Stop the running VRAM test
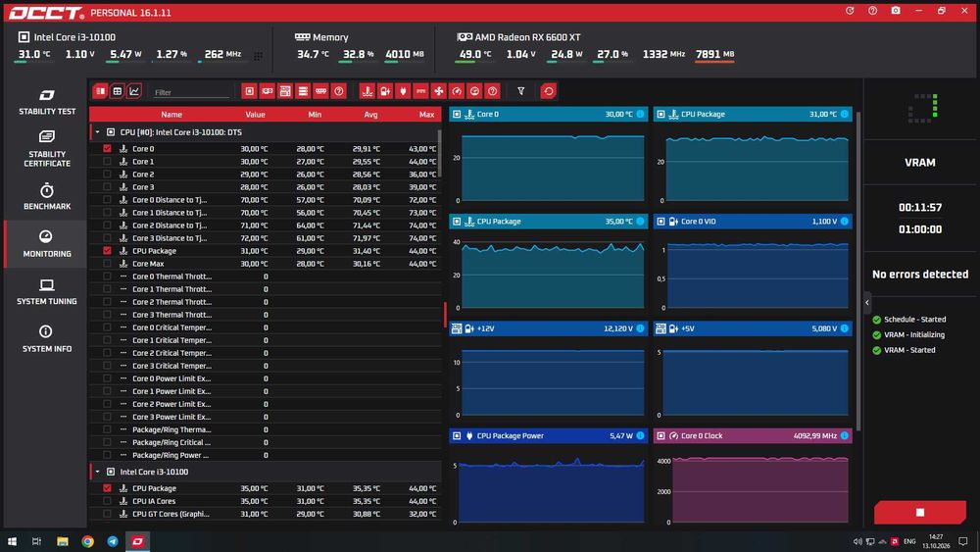980x552 pixels. (920, 512)
